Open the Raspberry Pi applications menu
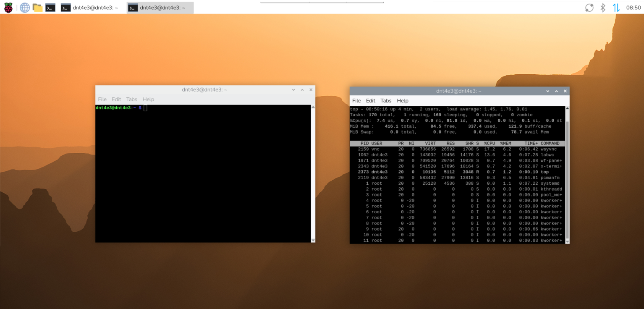This screenshot has height=309, width=644. [x=8, y=7]
